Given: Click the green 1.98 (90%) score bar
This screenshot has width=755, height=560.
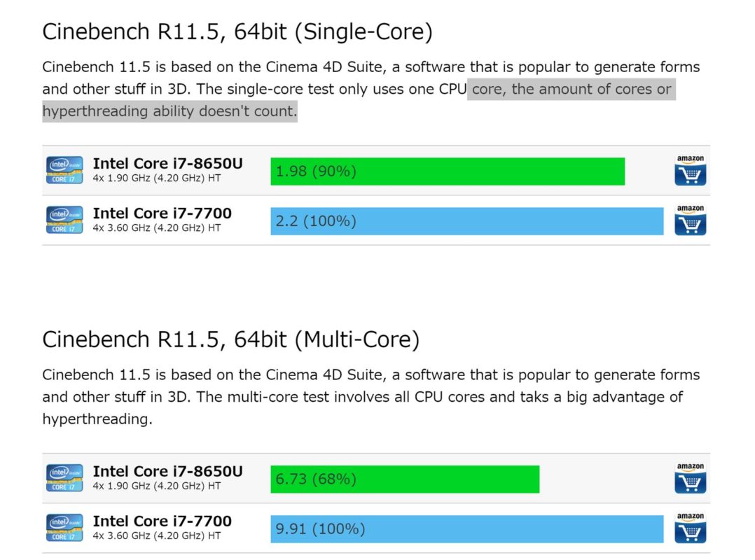Looking at the screenshot, I should tap(448, 171).
